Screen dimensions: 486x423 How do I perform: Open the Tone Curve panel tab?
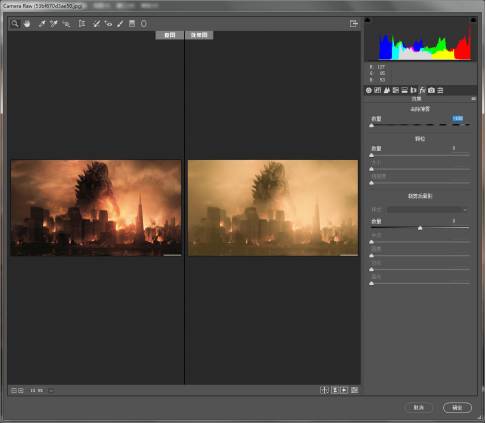point(377,90)
